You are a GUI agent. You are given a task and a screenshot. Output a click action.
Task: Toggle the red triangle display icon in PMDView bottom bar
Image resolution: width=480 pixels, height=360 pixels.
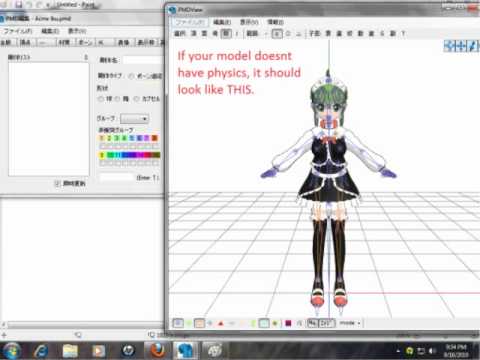(x=221, y=323)
